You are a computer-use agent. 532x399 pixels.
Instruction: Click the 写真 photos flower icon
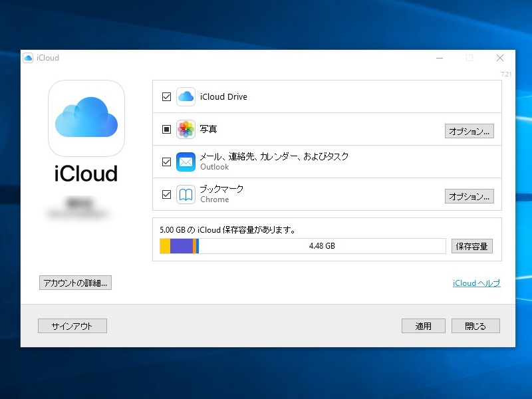pos(185,129)
